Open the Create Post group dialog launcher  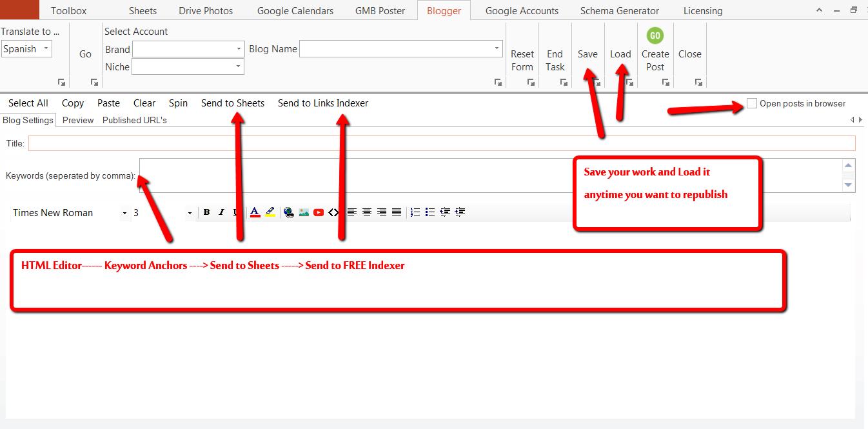coord(666,83)
